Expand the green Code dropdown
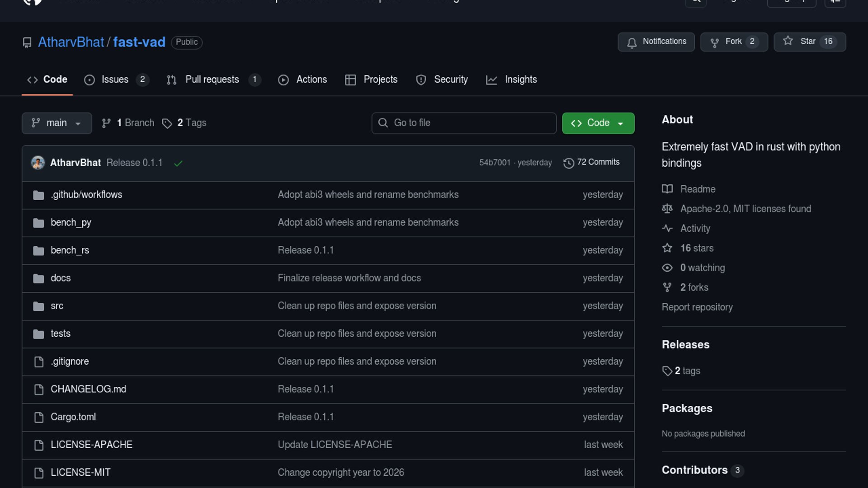868x488 pixels. click(x=598, y=123)
